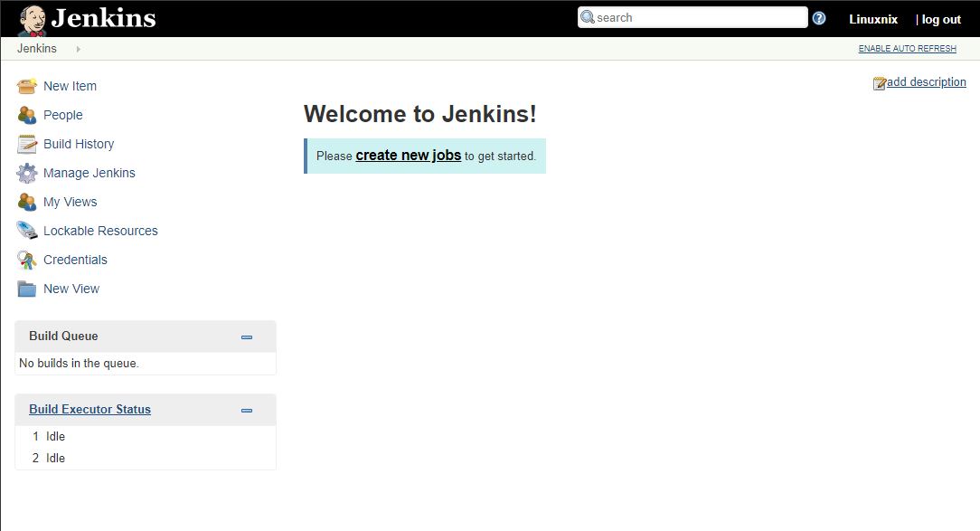The image size is (980, 531).
Task: Collapse the Build Executor Status panel
Action: pyautogui.click(x=247, y=410)
